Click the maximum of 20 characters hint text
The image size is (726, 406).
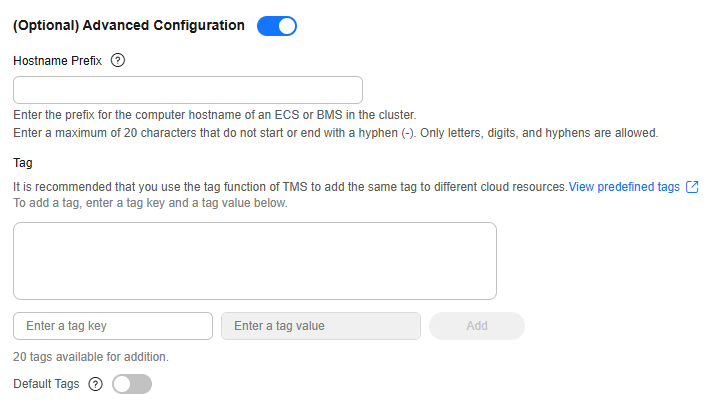click(x=336, y=133)
